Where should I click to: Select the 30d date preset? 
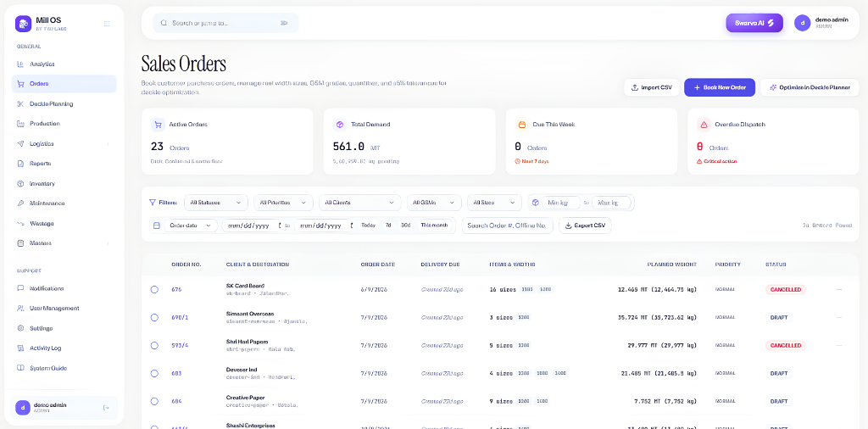point(406,226)
